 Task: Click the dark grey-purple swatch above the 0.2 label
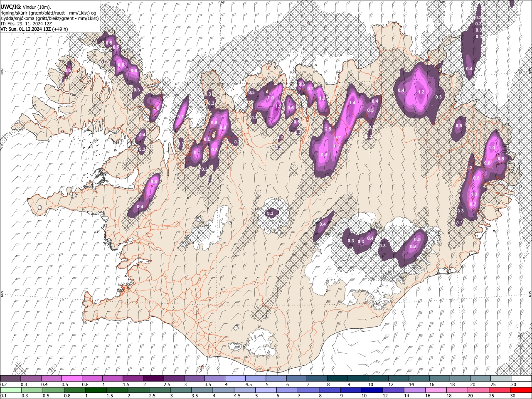[11, 379]
